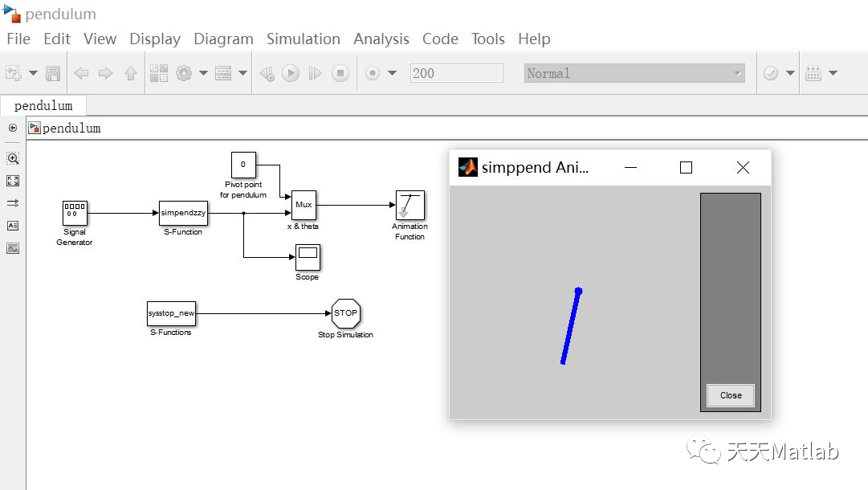Open the Code menu
The width and height of the screenshot is (868, 490).
coord(440,39)
